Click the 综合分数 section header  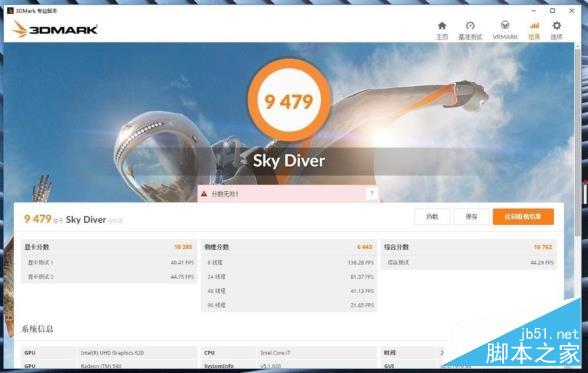[396, 247]
